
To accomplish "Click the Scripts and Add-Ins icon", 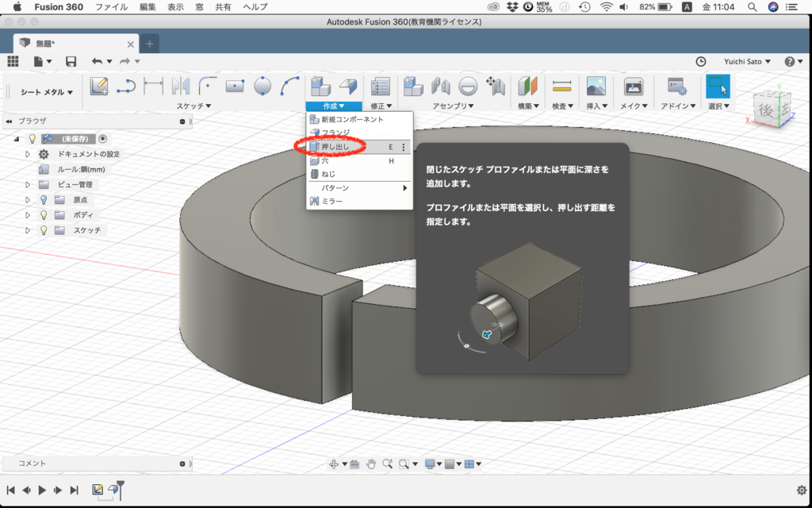I will [677, 86].
